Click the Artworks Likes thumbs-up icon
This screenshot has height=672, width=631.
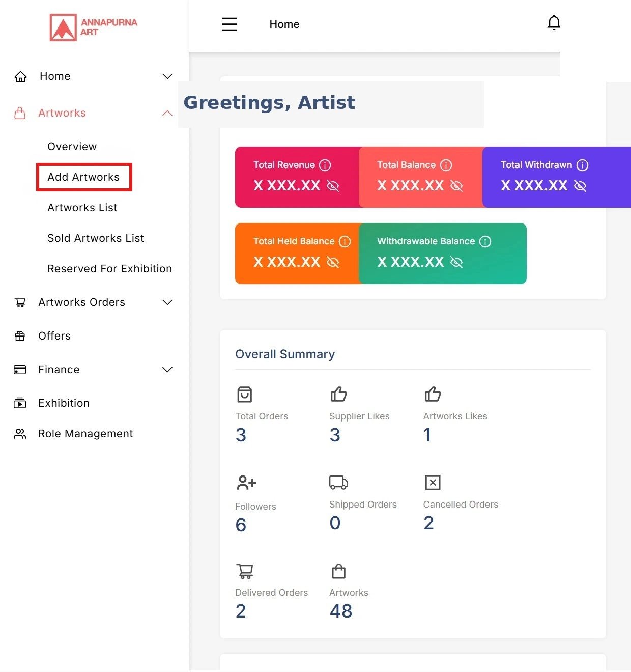click(x=433, y=394)
